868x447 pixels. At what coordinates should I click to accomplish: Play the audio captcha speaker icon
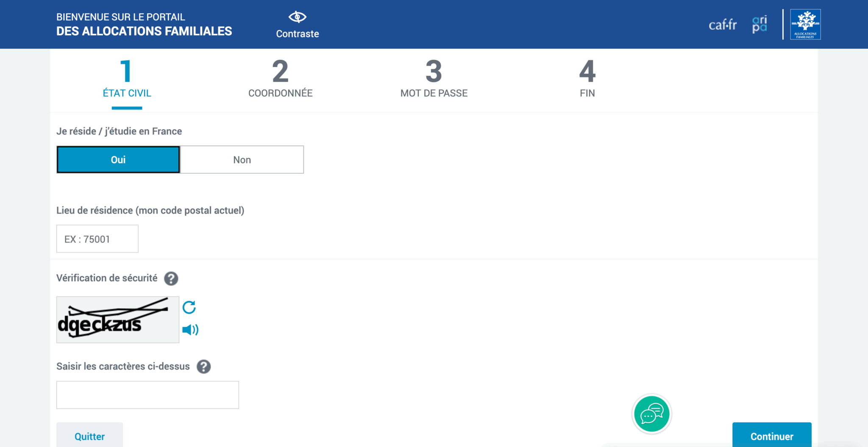[x=190, y=330]
